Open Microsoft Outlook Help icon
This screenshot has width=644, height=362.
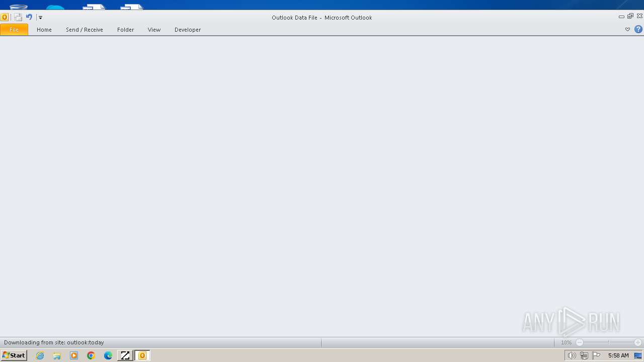(638, 30)
